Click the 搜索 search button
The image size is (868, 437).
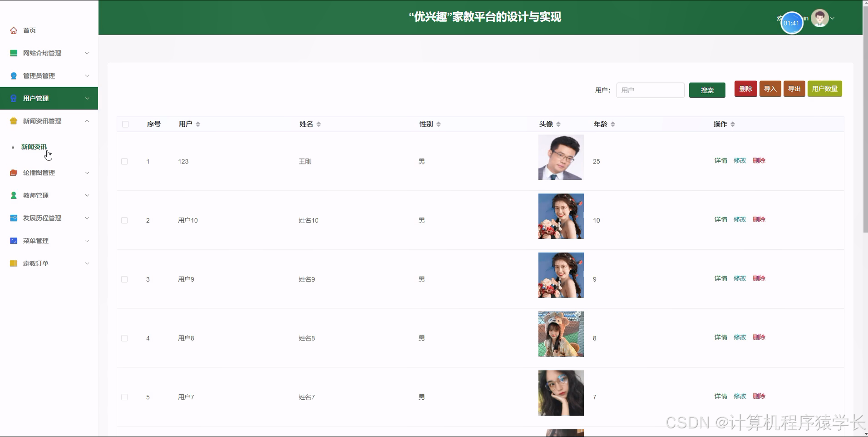707,89
